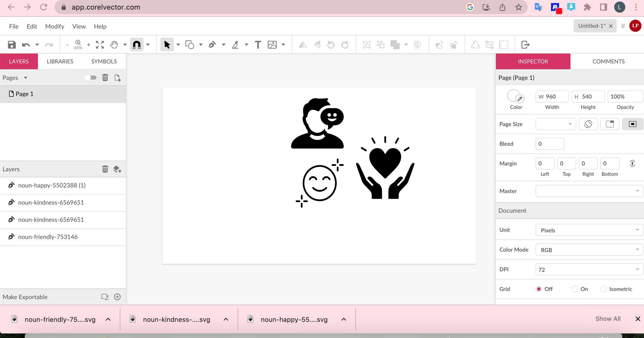Expand the Pages dropdown arrow

(26, 78)
